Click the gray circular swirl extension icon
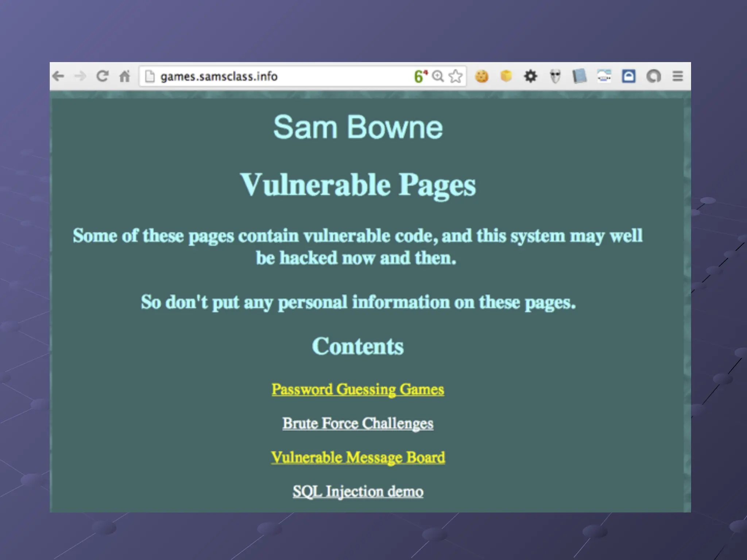 [x=653, y=76]
